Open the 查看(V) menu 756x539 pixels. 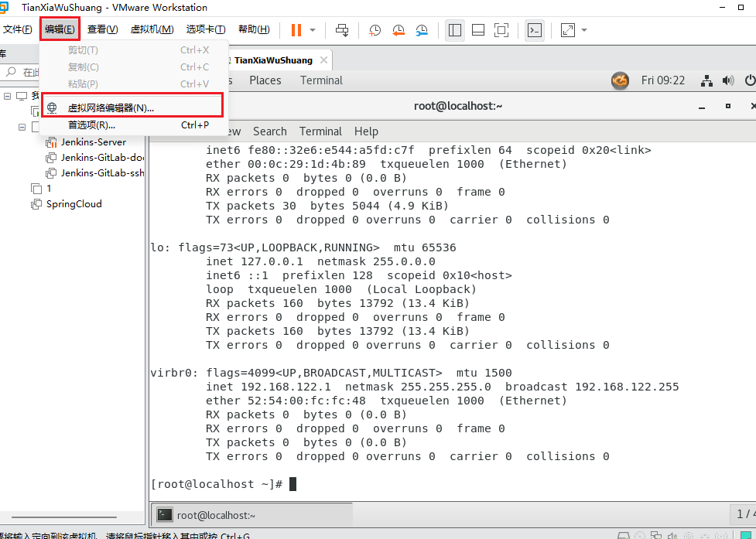click(102, 29)
